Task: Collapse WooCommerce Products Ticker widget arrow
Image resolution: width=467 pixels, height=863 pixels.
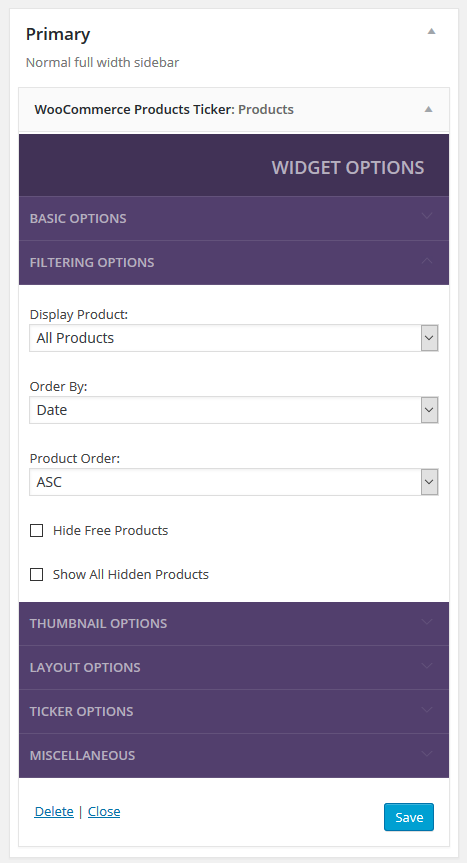Action: coord(428,110)
